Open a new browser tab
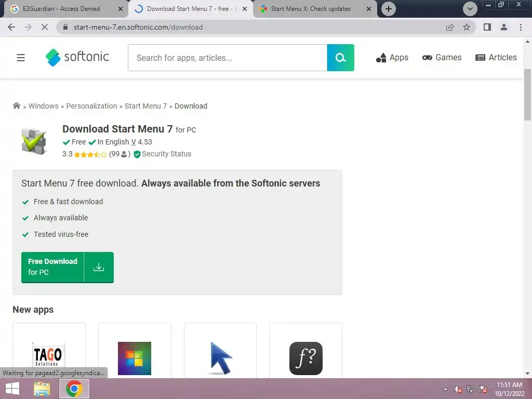Screen dimensions: 532x399 click(x=389, y=9)
